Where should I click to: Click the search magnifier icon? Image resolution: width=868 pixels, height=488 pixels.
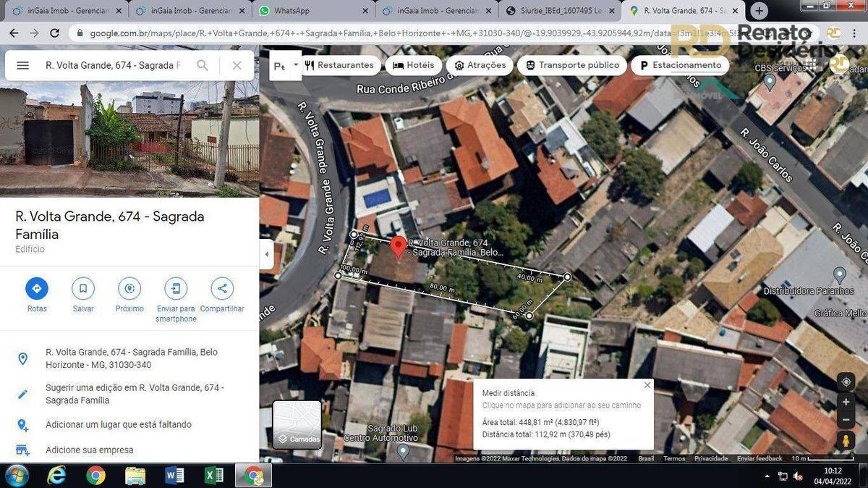[x=203, y=65]
